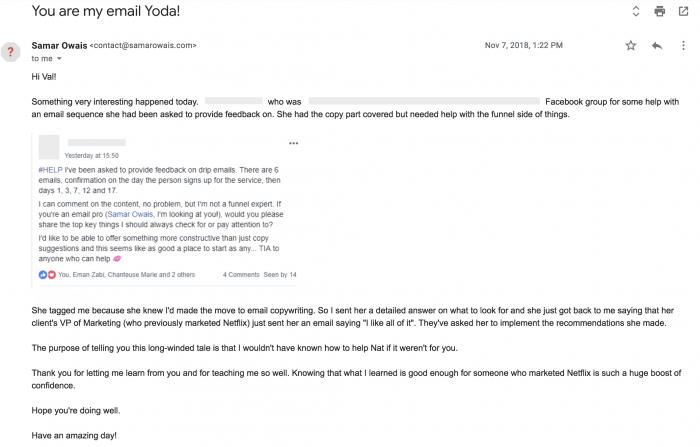Image resolution: width=700 pixels, height=447 pixels.
Task: Expand the 'to me' recipient details dropdown
Action: (59, 59)
